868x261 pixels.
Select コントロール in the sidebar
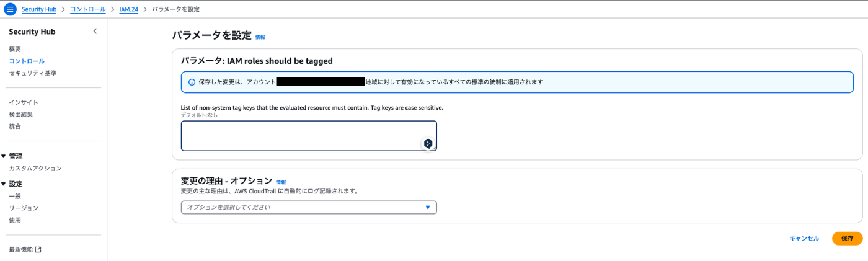pos(27,61)
